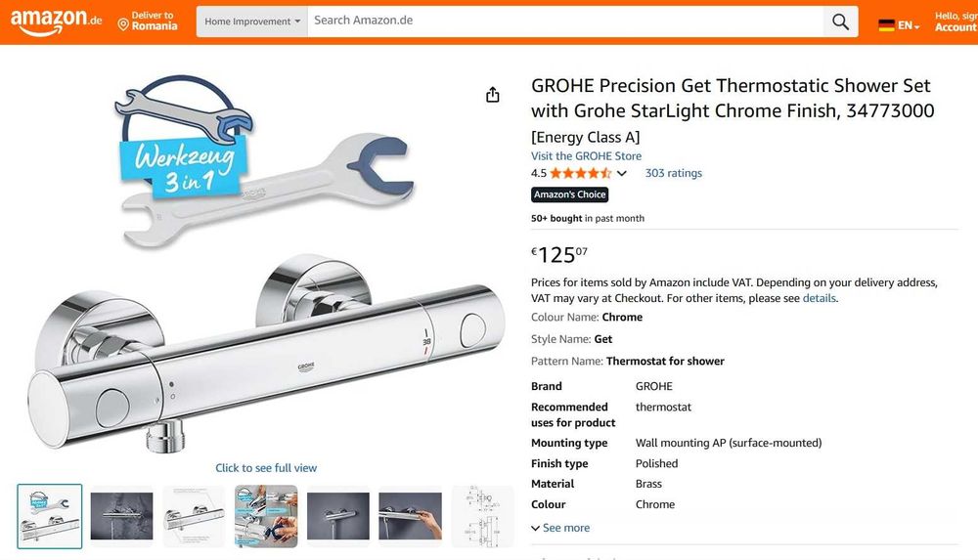Image resolution: width=978 pixels, height=560 pixels.
Task: Select the hand-on-thermostat thumbnail
Action: [410, 516]
